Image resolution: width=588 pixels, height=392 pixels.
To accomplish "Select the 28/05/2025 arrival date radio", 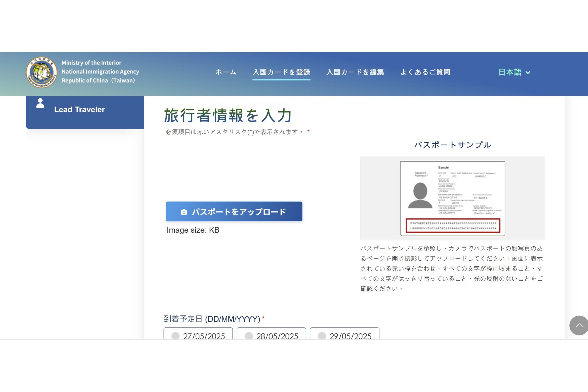I will click(249, 336).
